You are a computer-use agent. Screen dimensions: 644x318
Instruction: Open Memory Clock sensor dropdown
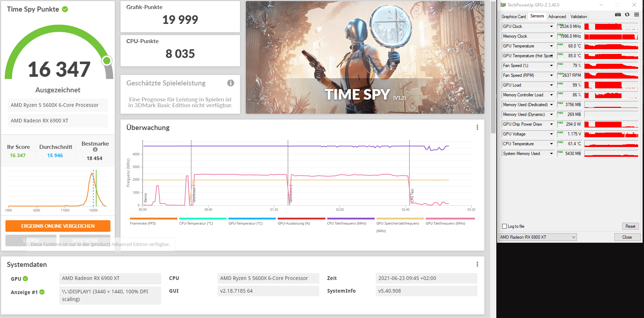pos(551,36)
